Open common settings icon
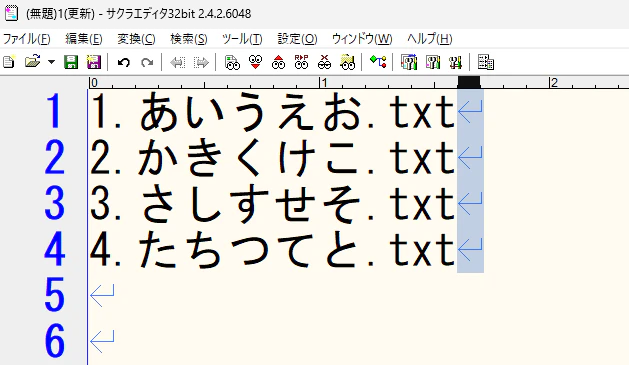Image resolution: width=629 pixels, height=365 pixels. point(455,62)
